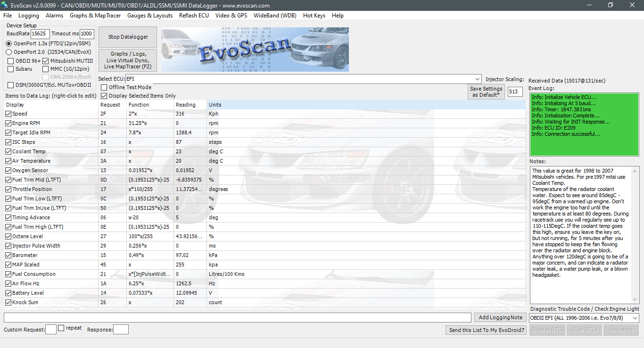The image size is (644, 348).
Task: Click the Timeout ms input field
Action: coord(87,34)
